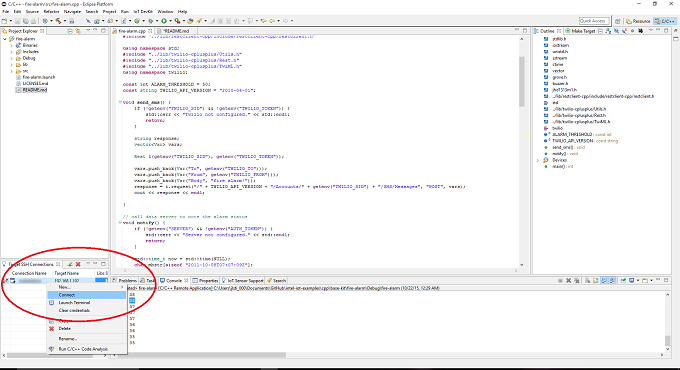The height and width of the screenshot is (370, 680).
Task: Delete SSH connection with red X icon
Action: tap(78, 264)
